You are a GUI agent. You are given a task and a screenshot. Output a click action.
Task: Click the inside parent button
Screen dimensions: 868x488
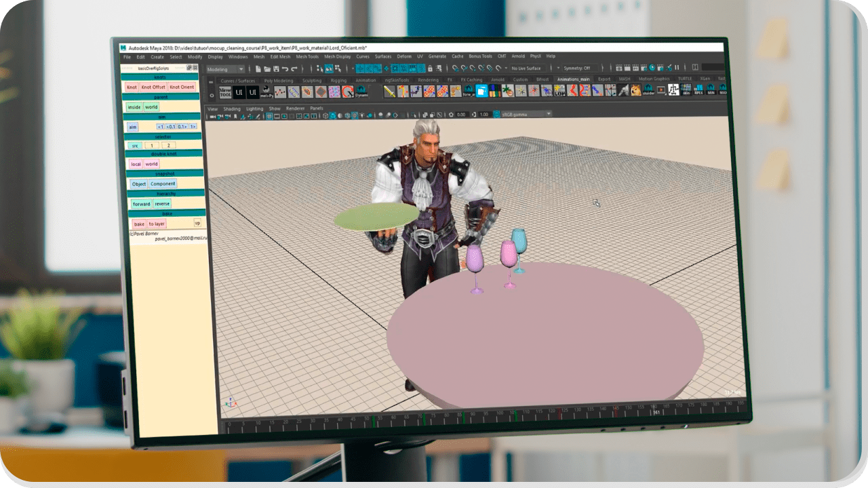tap(134, 107)
